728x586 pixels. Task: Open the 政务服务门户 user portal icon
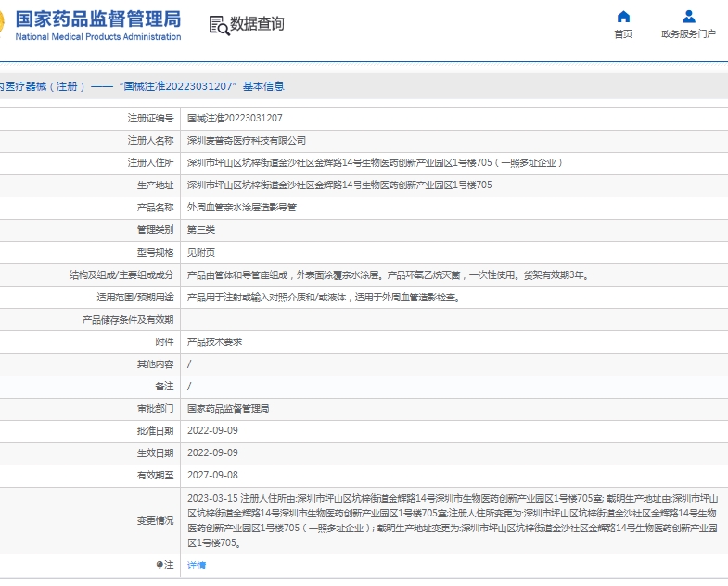(x=689, y=17)
